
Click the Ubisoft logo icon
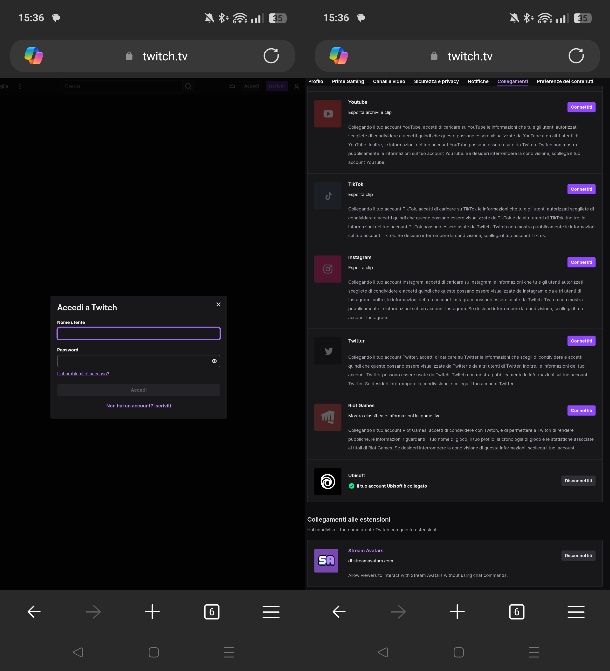tap(327, 481)
